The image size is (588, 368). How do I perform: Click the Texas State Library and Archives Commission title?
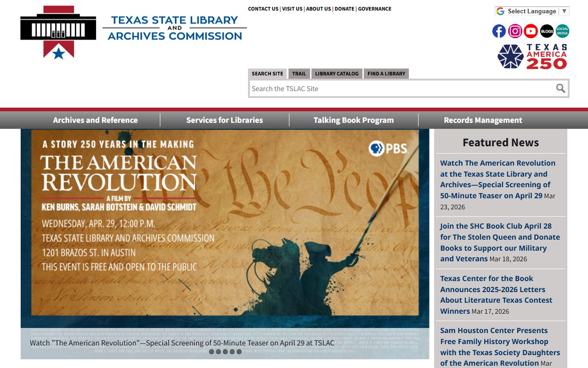pos(175,28)
